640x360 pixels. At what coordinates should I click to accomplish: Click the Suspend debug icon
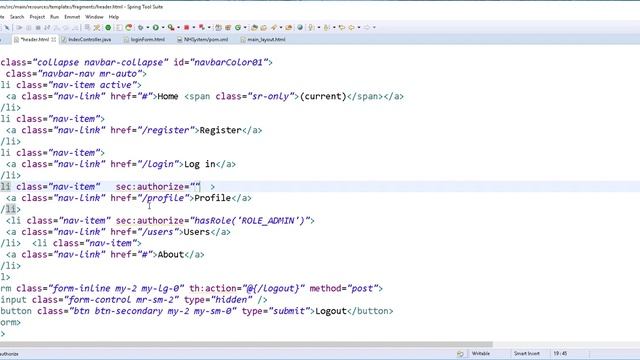click(29, 27)
